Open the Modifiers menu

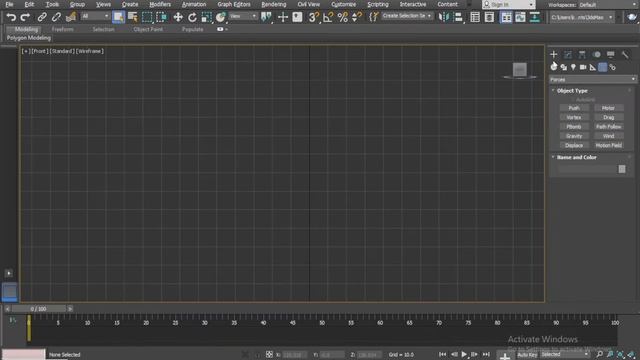point(160,4)
